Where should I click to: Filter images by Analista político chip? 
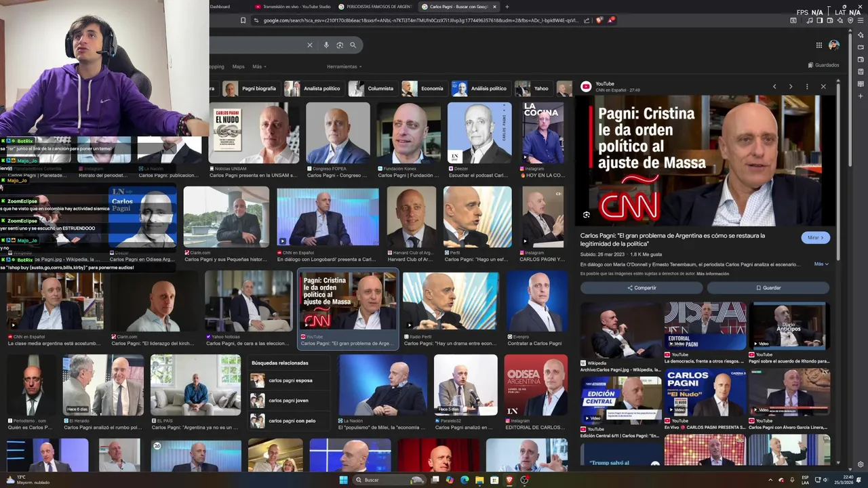(314, 89)
